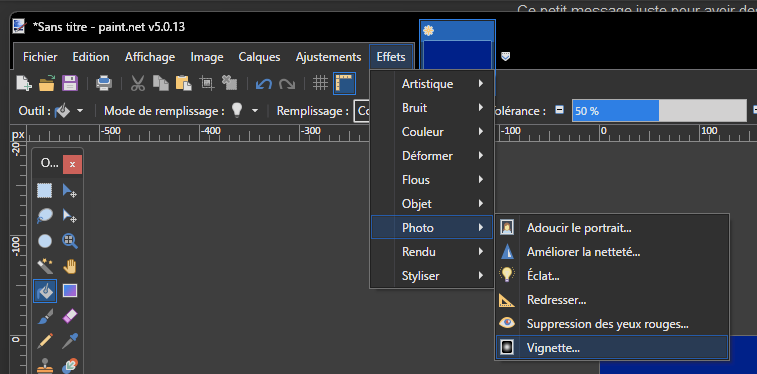
Task: Click the Copy toolbar icon
Action: pos(160,83)
